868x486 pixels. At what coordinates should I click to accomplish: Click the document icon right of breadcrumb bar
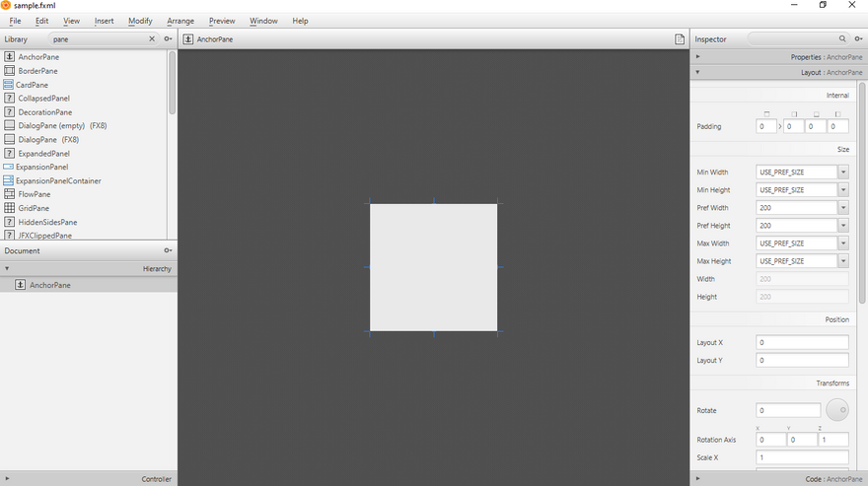680,39
